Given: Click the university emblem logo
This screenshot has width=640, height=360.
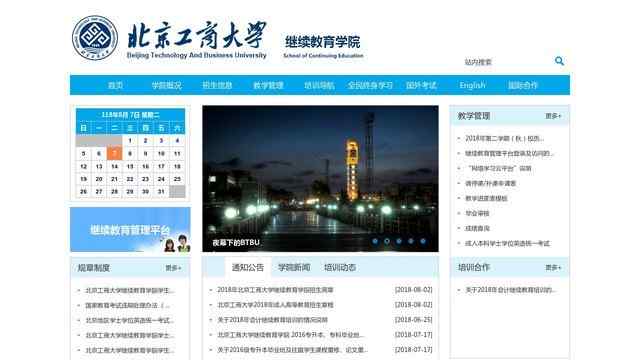Looking at the screenshot, I should 95,38.
